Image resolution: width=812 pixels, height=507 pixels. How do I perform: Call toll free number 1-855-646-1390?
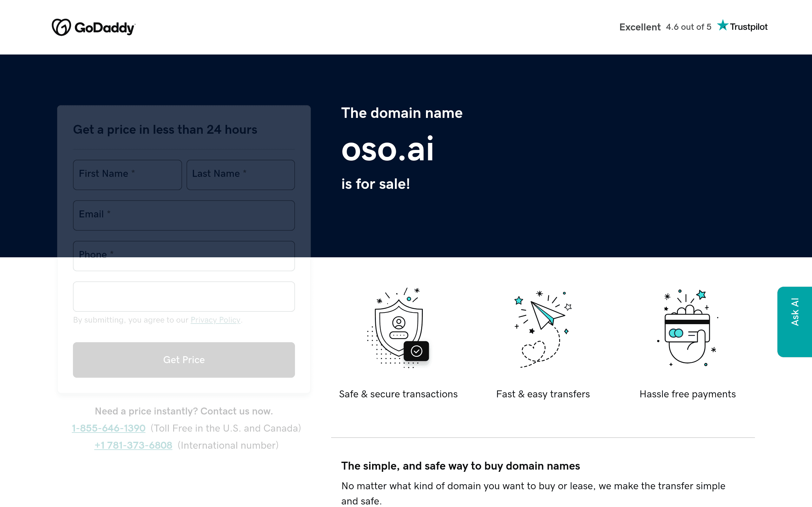109,428
